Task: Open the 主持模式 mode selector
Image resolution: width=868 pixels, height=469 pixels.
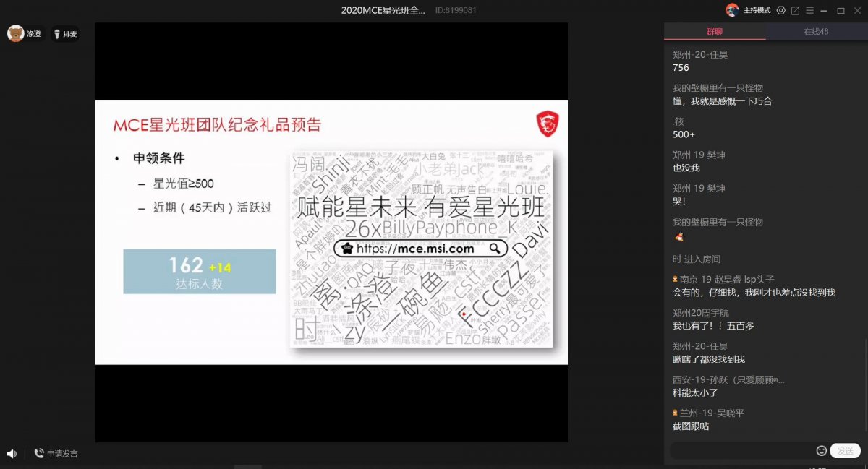Action: (x=757, y=10)
